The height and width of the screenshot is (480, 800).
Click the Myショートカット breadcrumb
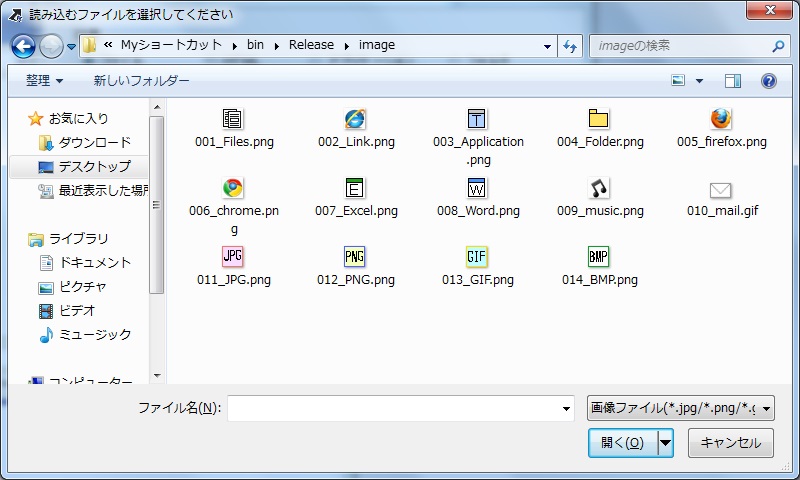171,45
